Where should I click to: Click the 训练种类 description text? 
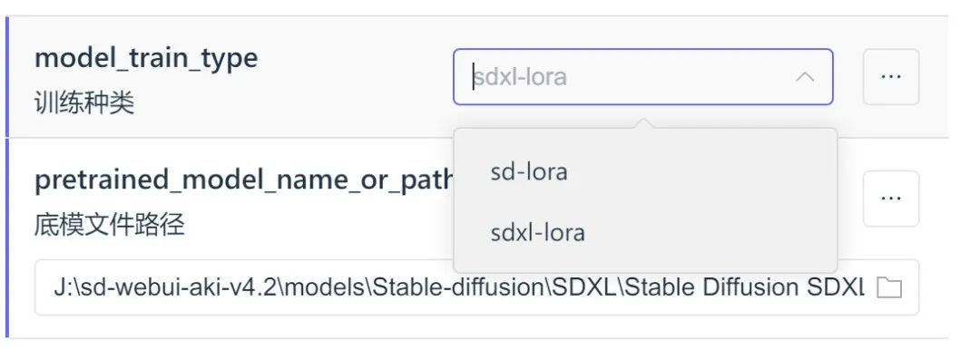pos(84,103)
